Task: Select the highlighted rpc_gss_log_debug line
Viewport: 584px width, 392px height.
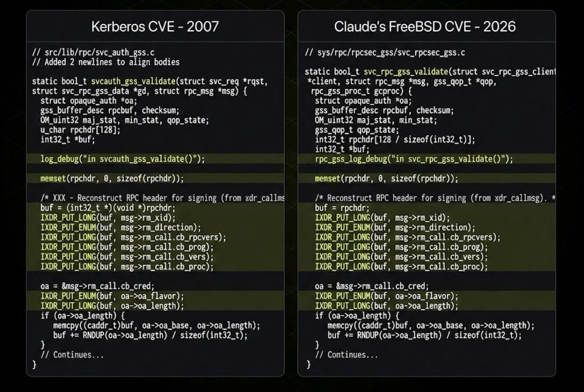Action: (x=414, y=159)
